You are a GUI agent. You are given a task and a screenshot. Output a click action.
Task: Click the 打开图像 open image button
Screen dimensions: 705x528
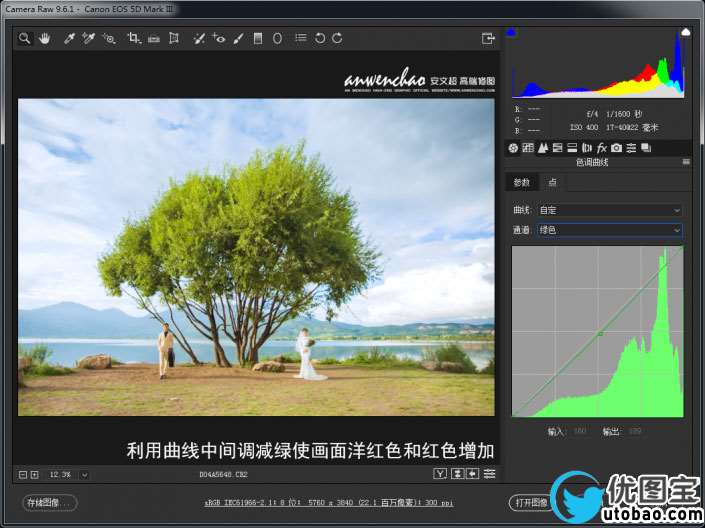[531, 502]
